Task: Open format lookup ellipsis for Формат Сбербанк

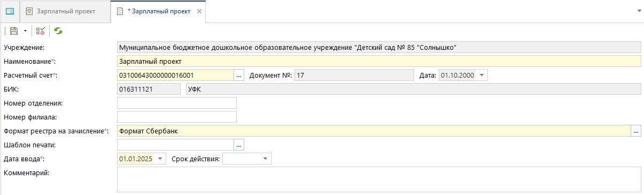Action: (636, 131)
